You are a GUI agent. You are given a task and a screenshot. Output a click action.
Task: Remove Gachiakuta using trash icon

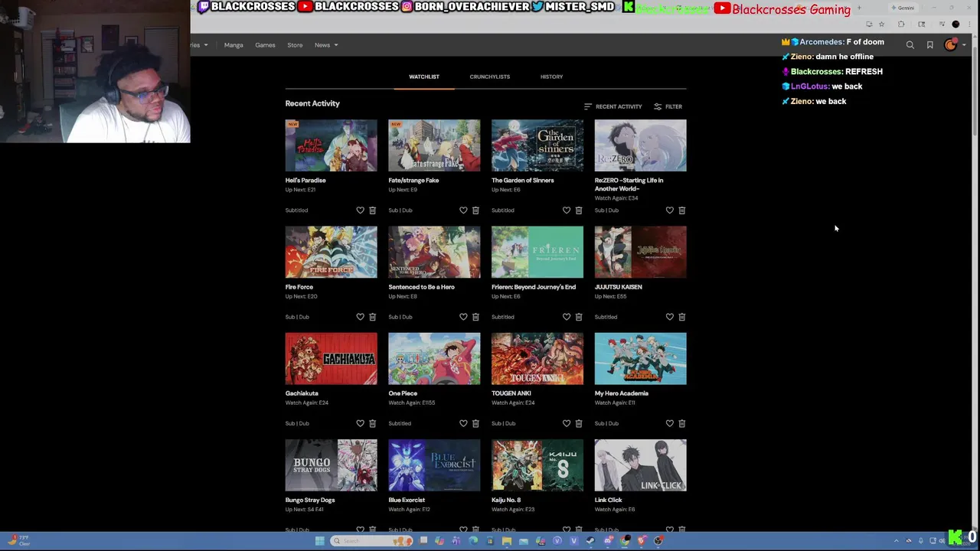[372, 422]
